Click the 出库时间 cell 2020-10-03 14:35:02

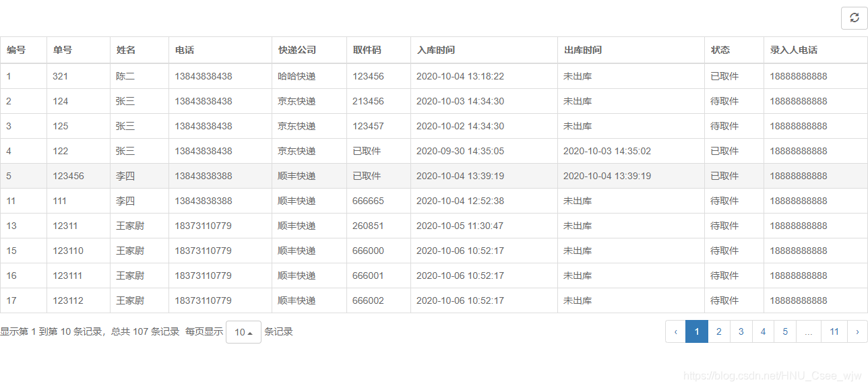[607, 151]
